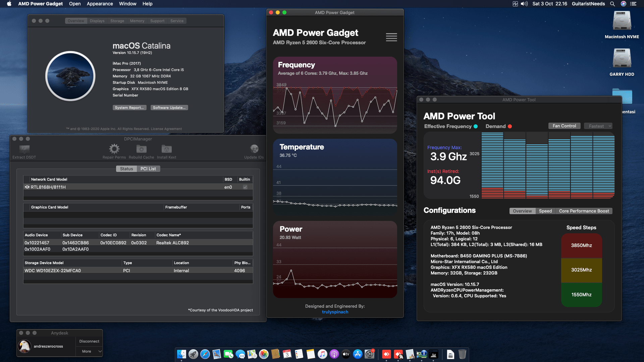Click the green 1550Mhz speed step block
Viewport: 644px width, 362px height.
tap(581, 295)
